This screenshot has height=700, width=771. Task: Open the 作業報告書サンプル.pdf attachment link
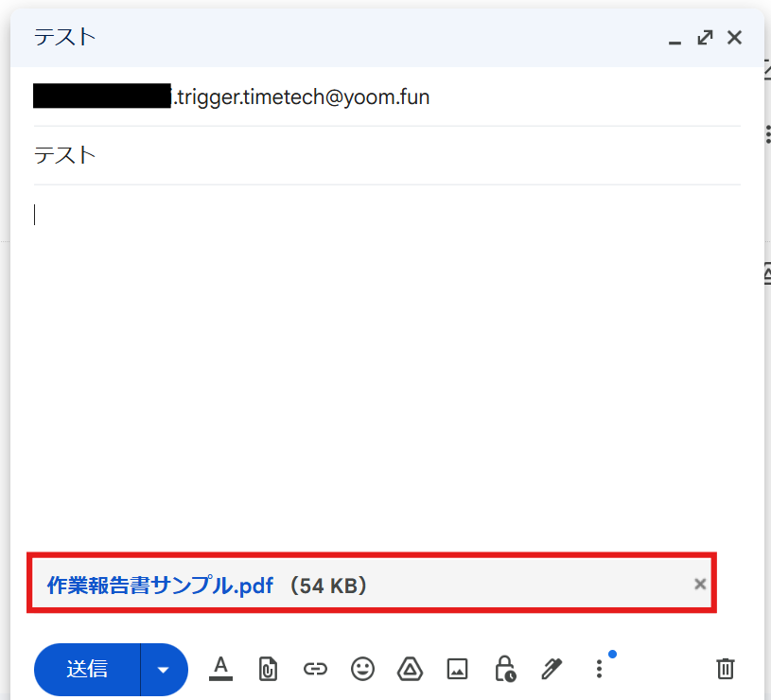pos(160,585)
